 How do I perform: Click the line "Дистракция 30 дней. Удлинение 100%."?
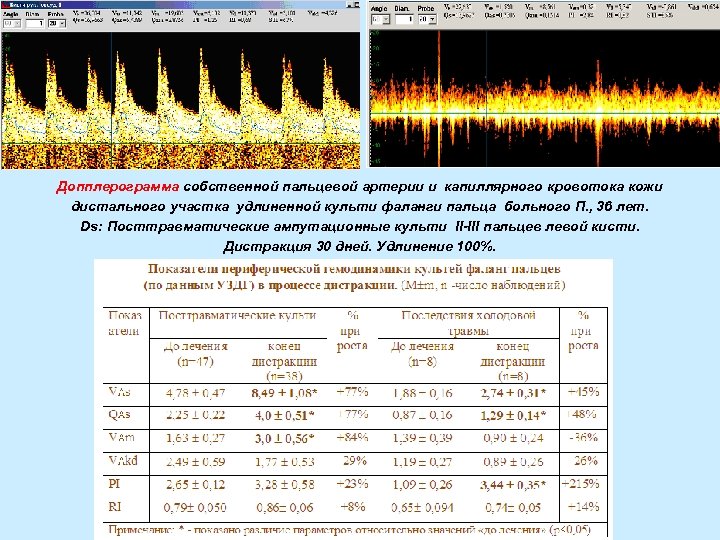[359, 247]
